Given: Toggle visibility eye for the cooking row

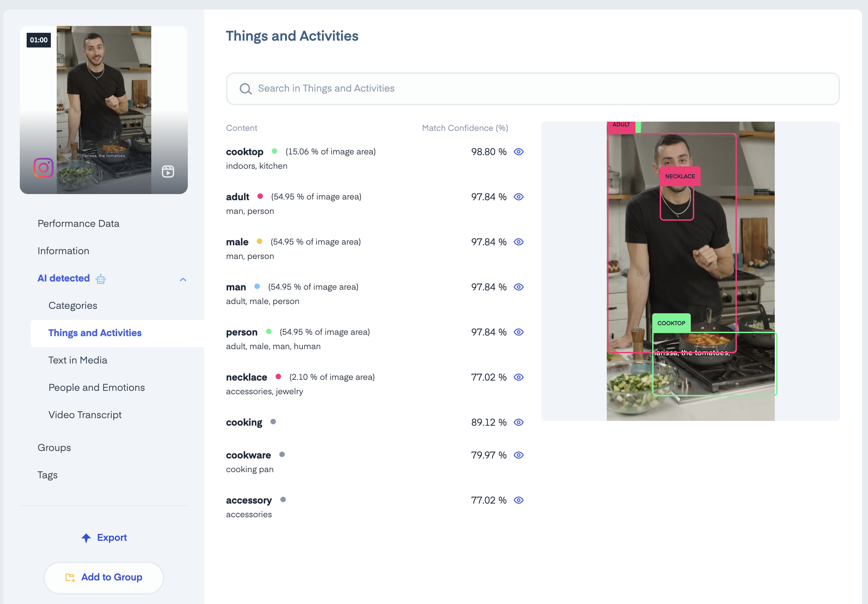Looking at the screenshot, I should (518, 422).
